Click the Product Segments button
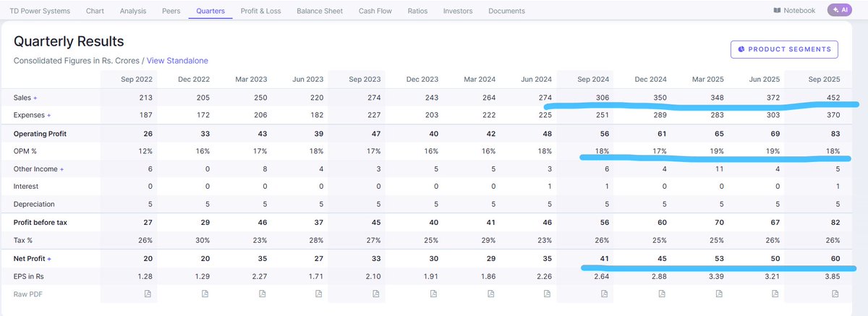 (785, 49)
